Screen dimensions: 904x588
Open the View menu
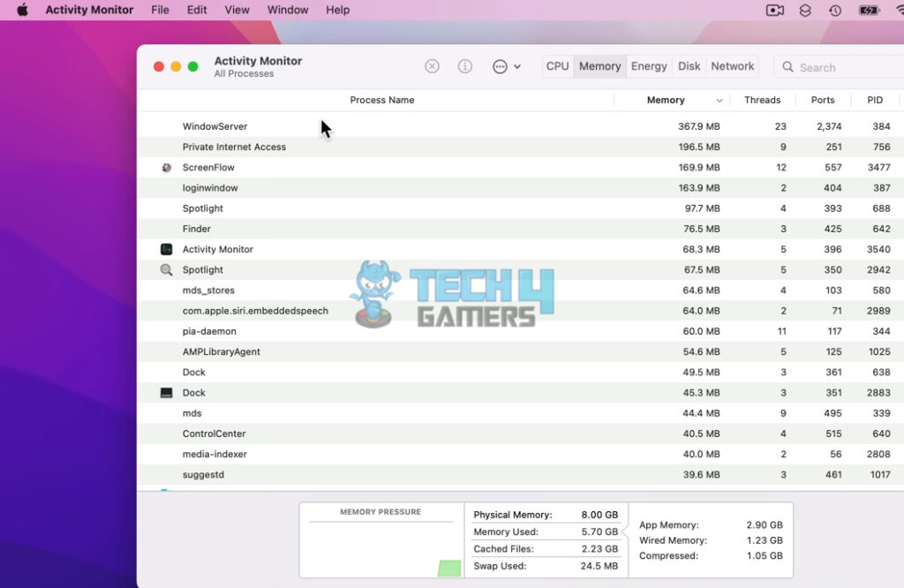tap(237, 10)
